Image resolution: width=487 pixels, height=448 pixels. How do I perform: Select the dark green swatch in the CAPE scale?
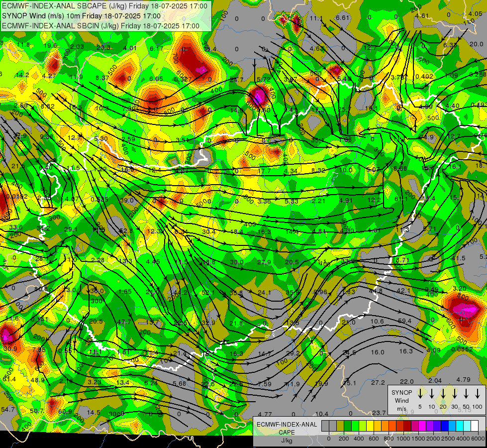click(x=348, y=426)
